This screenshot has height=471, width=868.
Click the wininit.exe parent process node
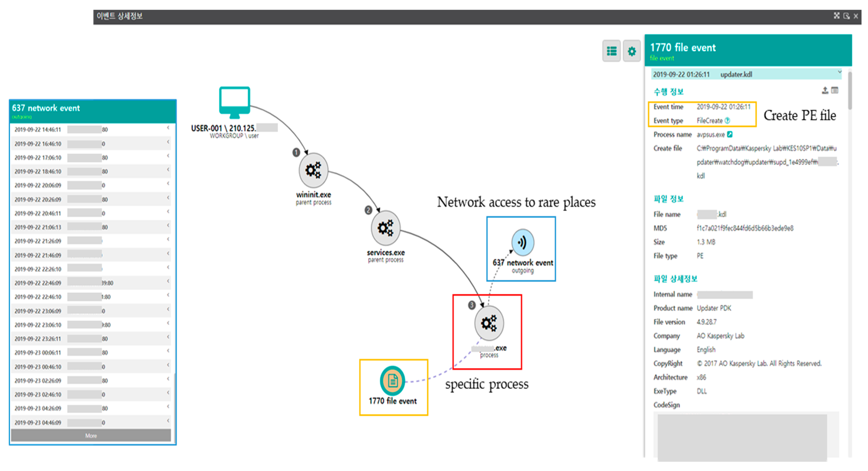pyautogui.click(x=313, y=170)
